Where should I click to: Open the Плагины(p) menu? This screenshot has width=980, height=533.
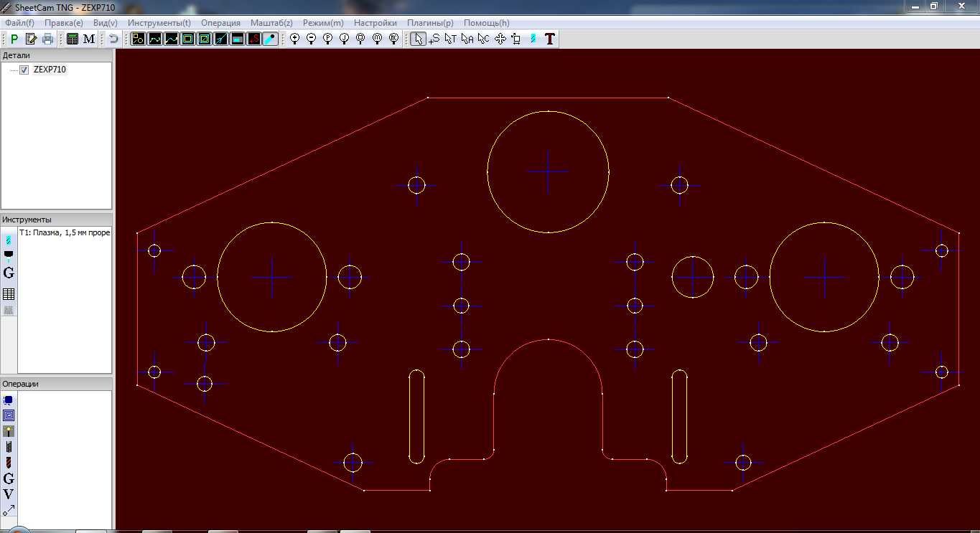click(x=430, y=23)
